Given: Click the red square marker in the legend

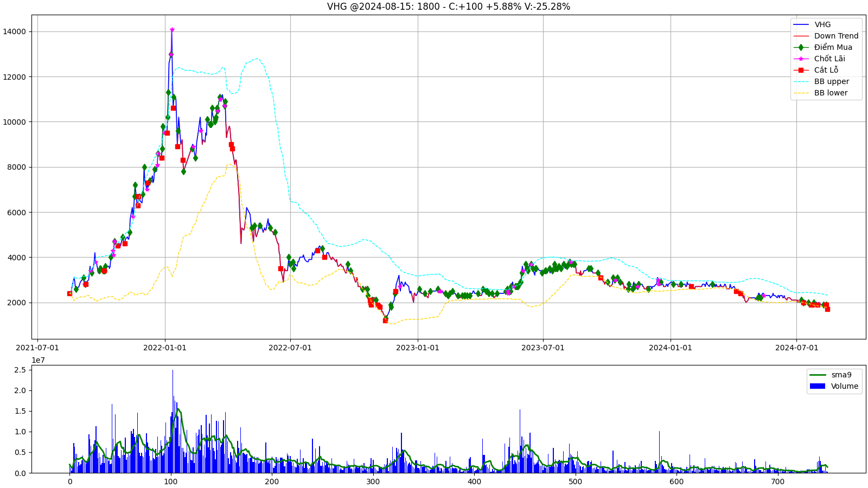Looking at the screenshot, I should (801, 70).
